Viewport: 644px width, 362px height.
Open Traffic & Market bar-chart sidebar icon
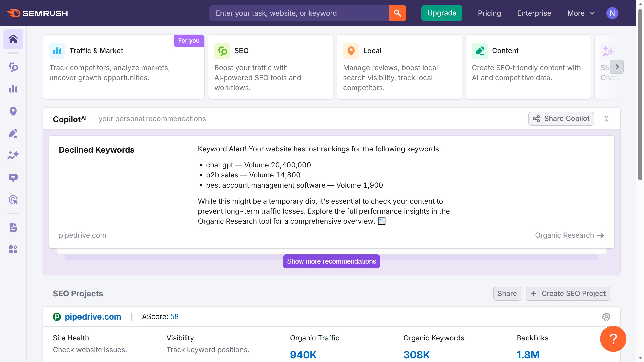pos(13,89)
